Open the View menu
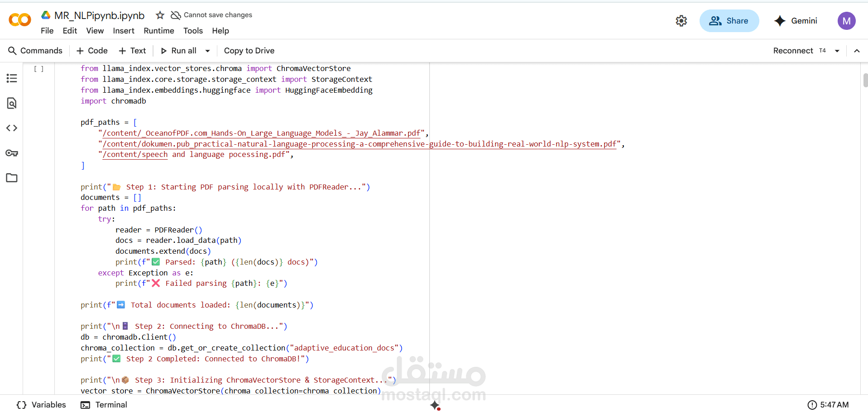Screen dimensions: 868x412 point(95,31)
